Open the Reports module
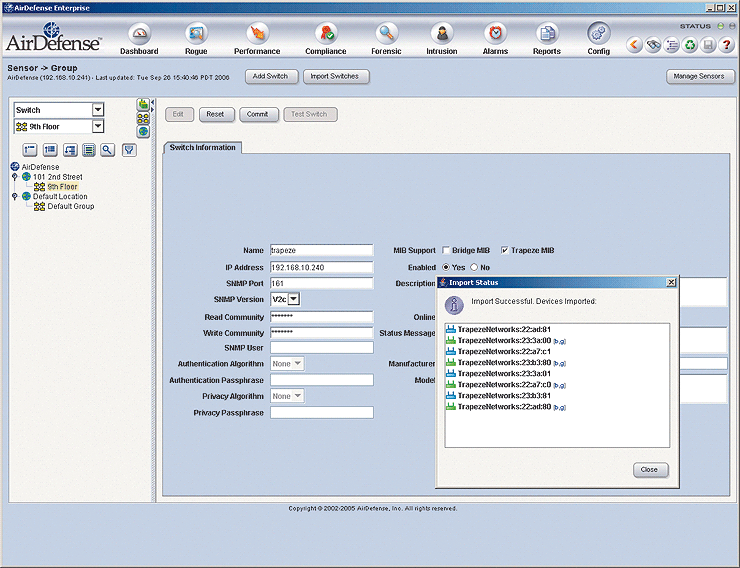 point(547,39)
